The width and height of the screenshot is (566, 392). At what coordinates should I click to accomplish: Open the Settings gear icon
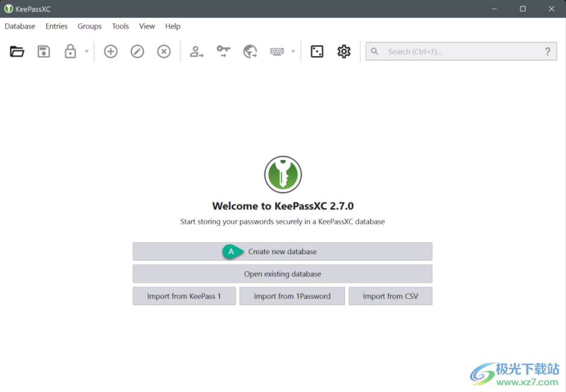tap(344, 52)
